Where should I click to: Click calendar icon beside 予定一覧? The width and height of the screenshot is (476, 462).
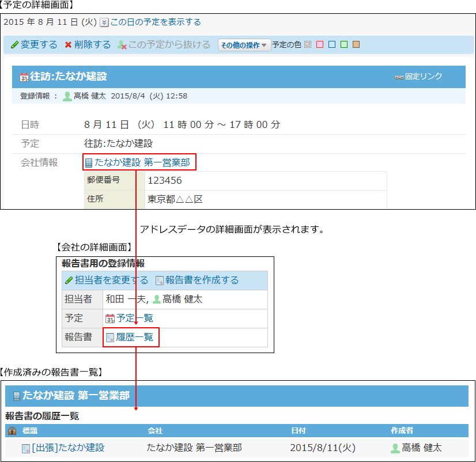coord(110,319)
